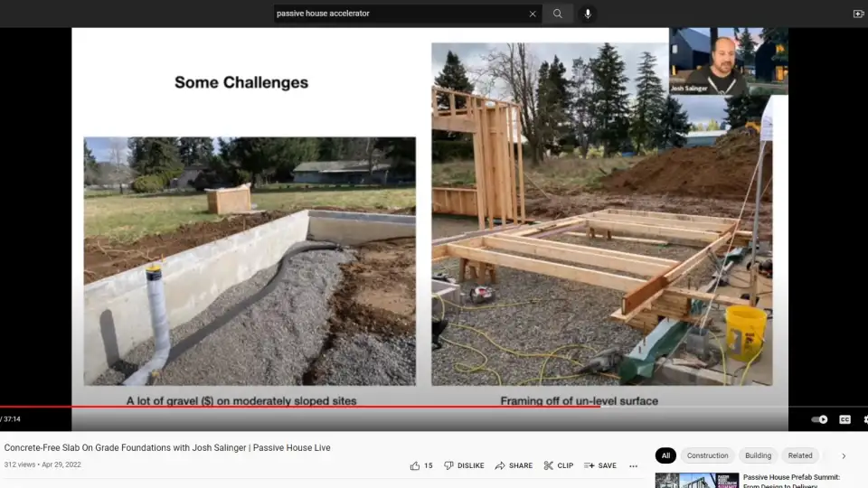Seek using the red progress bar
The width and height of the screenshot is (868, 488).
[x=362, y=407]
